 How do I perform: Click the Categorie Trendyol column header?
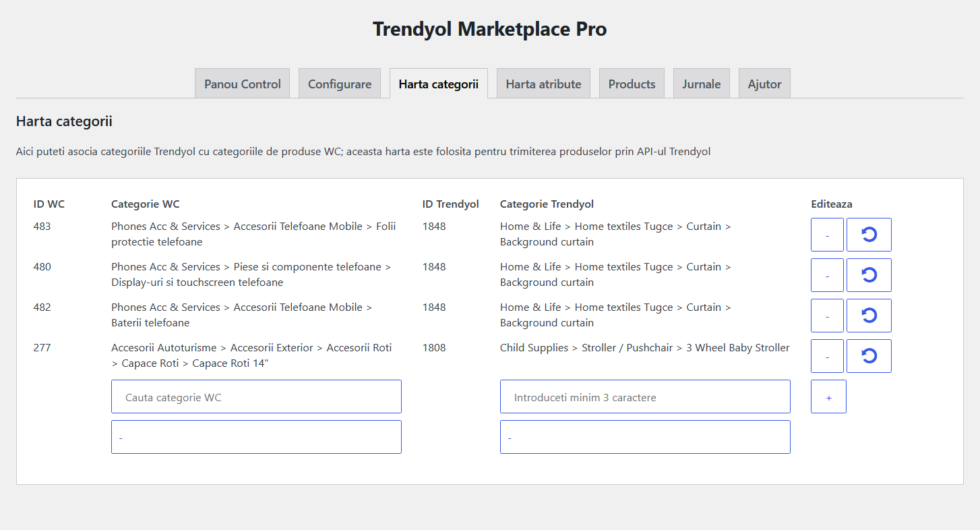(547, 204)
